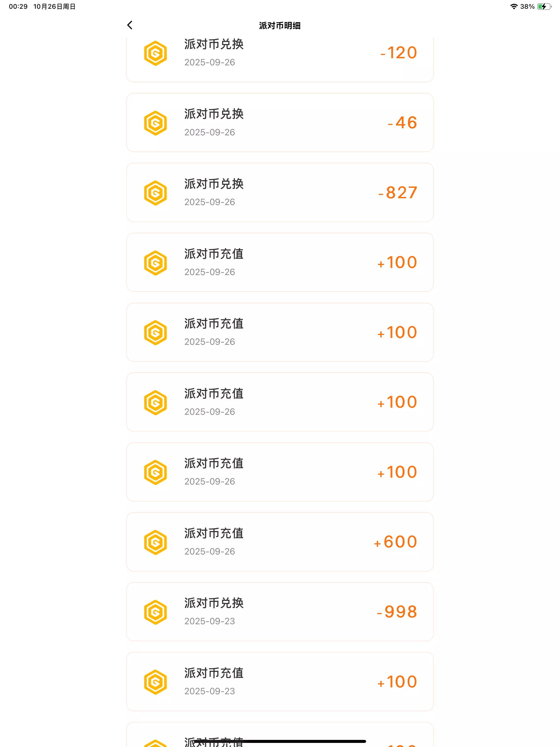560x747 pixels.
Task: Open the -998 exchange dated 2025-09-23
Action: [x=280, y=612]
